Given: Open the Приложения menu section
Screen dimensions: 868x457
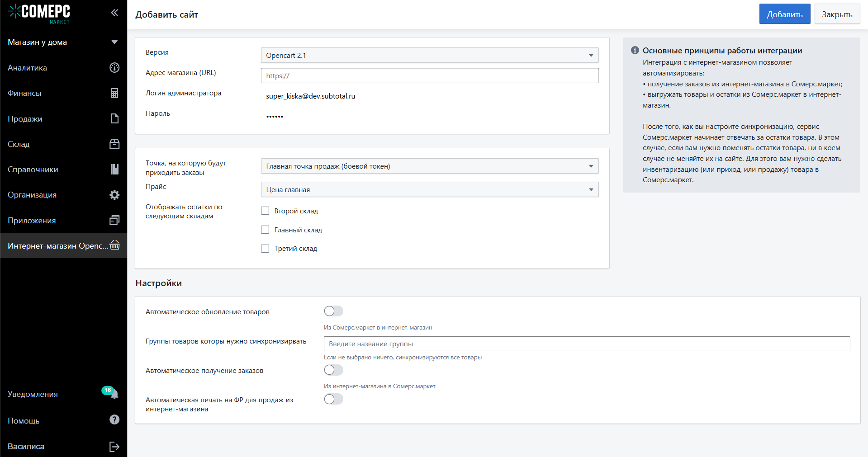Looking at the screenshot, I should 63,220.
